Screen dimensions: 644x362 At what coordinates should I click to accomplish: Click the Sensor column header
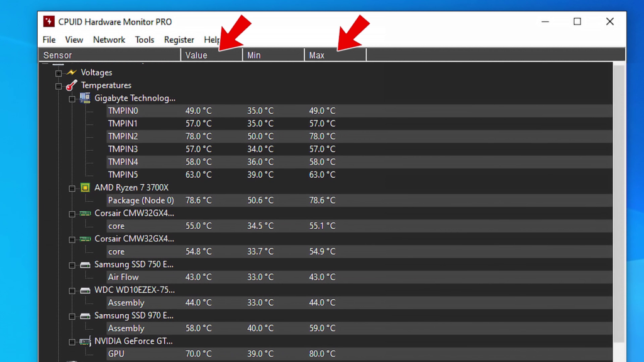coord(109,55)
